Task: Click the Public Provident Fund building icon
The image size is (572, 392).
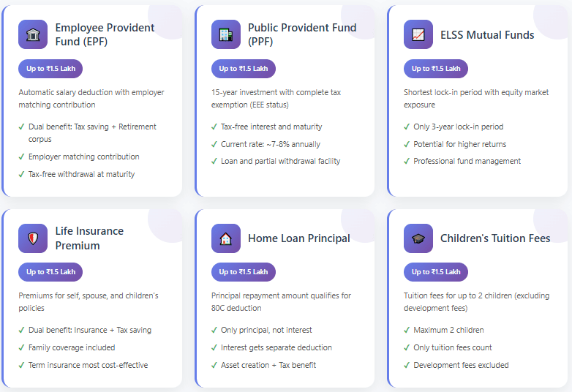Action: click(225, 34)
